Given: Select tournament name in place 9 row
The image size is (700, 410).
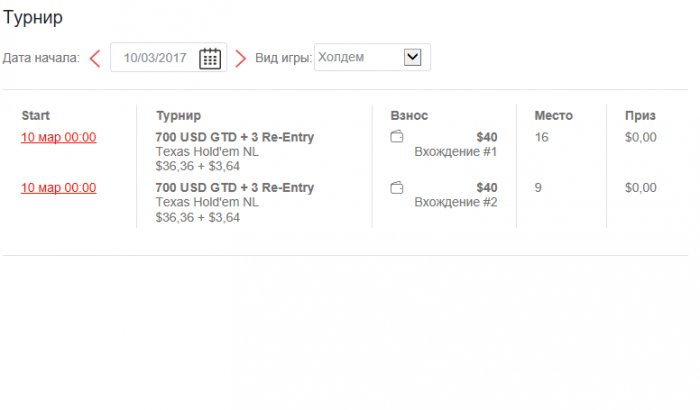Looking at the screenshot, I should [x=235, y=188].
